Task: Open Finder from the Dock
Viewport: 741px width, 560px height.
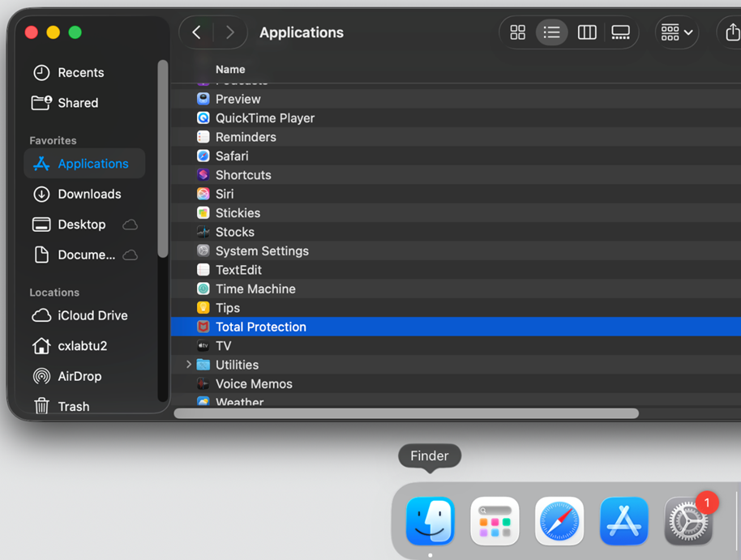Action: tap(430, 521)
